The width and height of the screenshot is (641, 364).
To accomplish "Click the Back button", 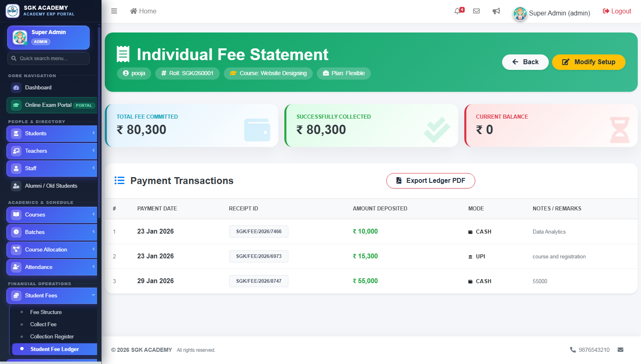I will [x=525, y=62].
